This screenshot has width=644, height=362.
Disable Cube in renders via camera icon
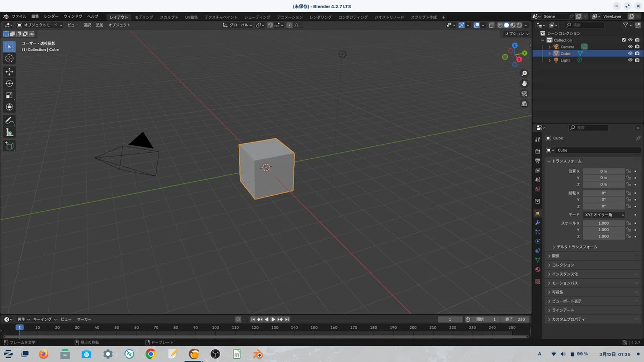[637, 54]
